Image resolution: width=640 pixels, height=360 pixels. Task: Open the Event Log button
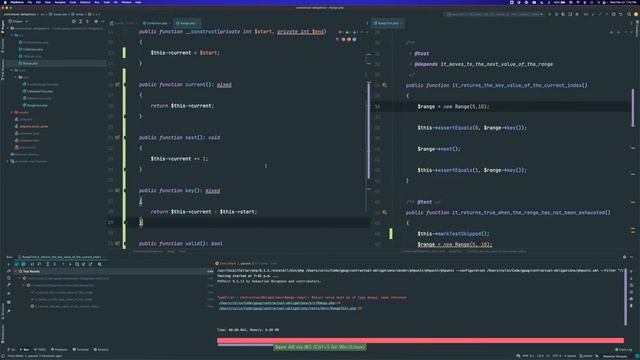(x=623, y=349)
